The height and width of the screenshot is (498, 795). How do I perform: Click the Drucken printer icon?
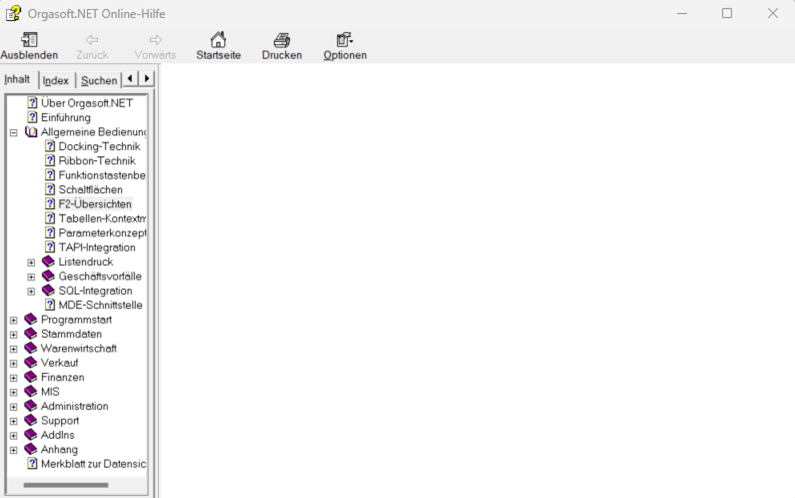click(x=282, y=40)
